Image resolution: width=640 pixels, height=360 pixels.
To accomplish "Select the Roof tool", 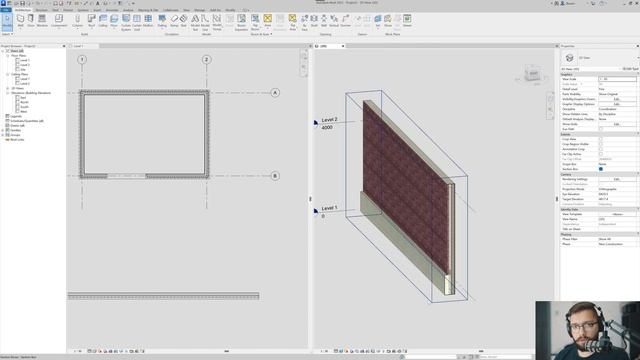I will click(x=91, y=21).
